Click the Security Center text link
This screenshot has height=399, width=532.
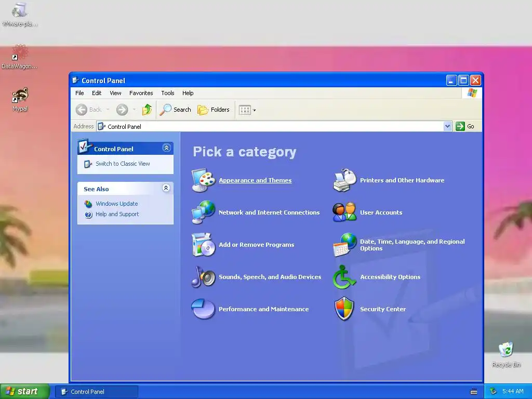[x=383, y=309]
